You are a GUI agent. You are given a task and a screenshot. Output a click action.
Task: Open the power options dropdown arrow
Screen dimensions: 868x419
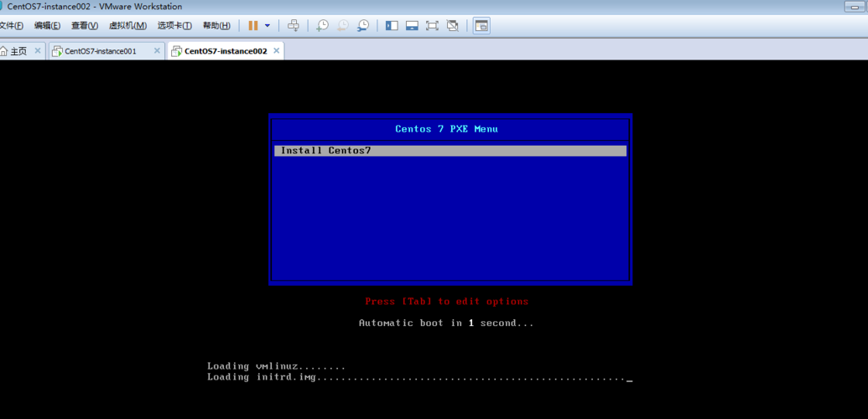pos(268,26)
